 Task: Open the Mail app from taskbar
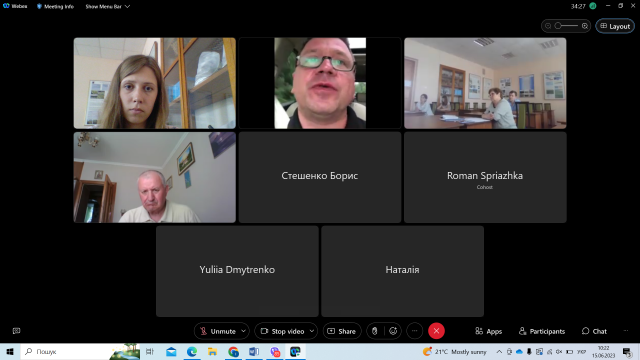171,351
